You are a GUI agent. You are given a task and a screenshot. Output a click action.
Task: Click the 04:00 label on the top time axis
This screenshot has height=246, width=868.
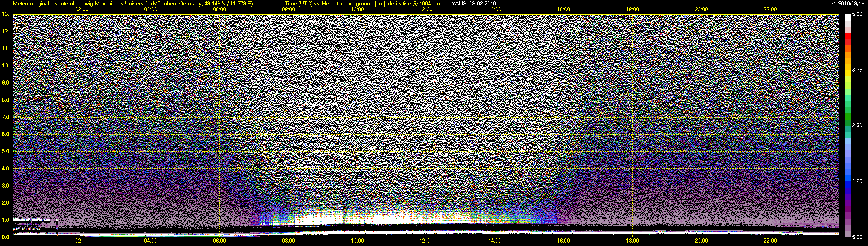pyautogui.click(x=151, y=10)
